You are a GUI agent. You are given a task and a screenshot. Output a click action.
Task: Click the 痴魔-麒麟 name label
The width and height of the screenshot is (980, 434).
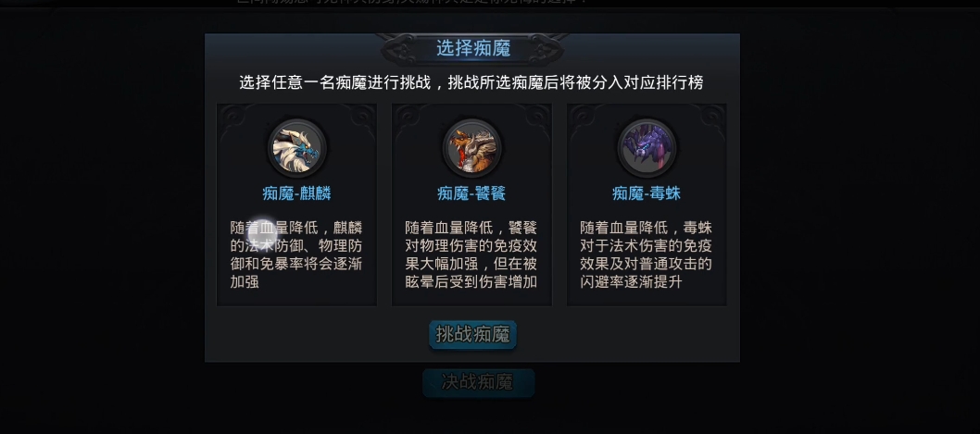(297, 193)
